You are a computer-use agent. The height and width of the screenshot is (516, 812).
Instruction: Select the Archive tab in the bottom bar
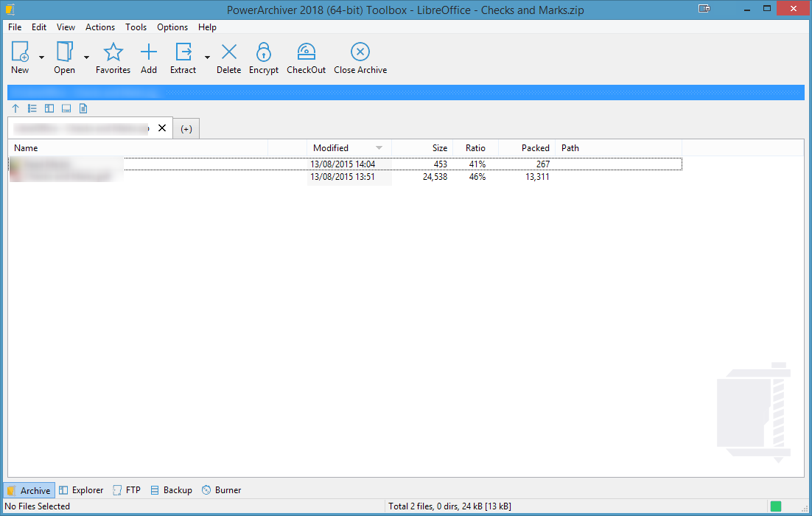tap(29, 490)
